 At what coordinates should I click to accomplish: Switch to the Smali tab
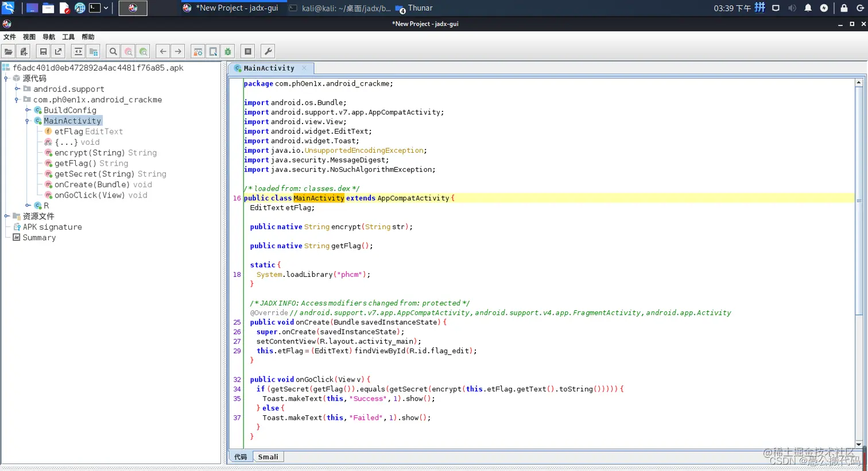268,457
